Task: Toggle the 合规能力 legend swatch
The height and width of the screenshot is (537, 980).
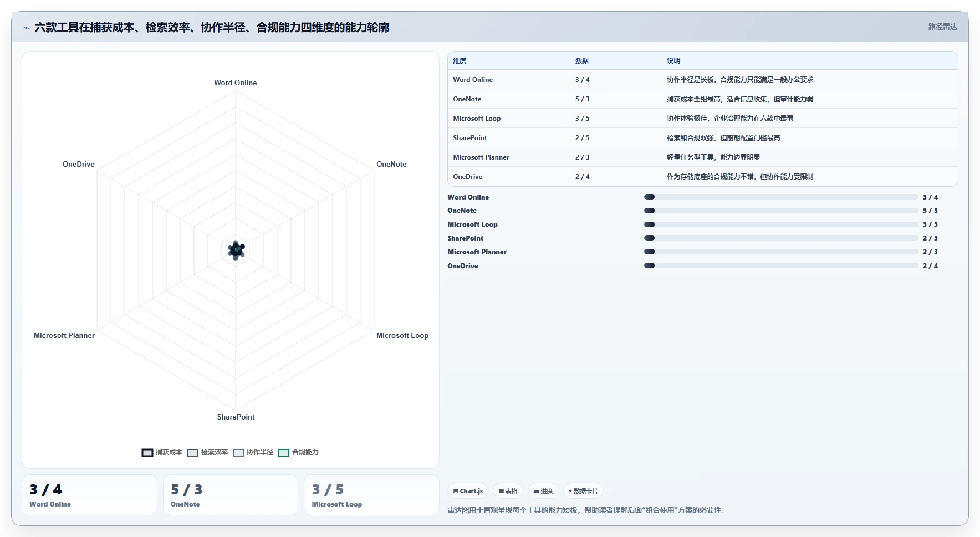Action: tap(283, 453)
